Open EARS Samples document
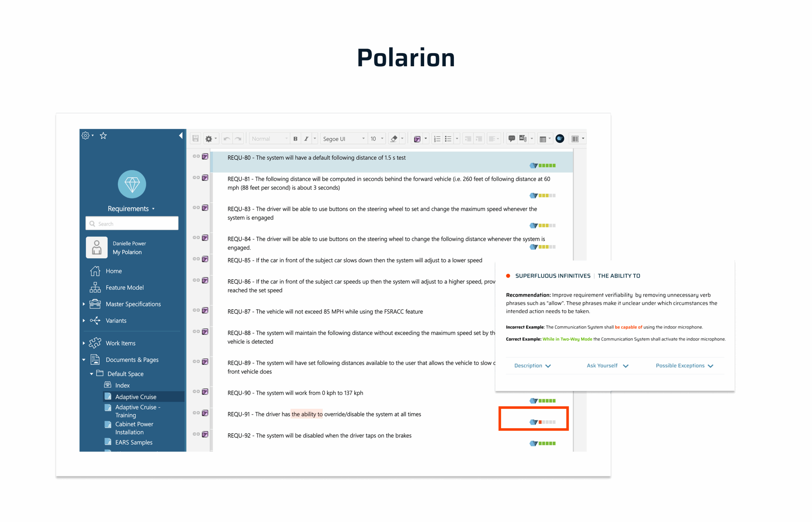Screen dimensions: 812x522 (x=134, y=442)
